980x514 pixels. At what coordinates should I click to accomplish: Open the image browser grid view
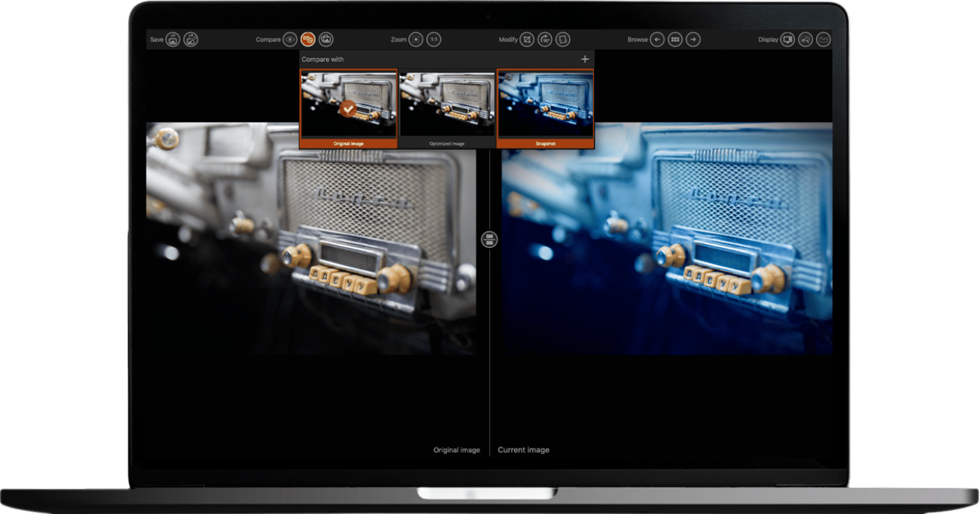click(675, 39)
